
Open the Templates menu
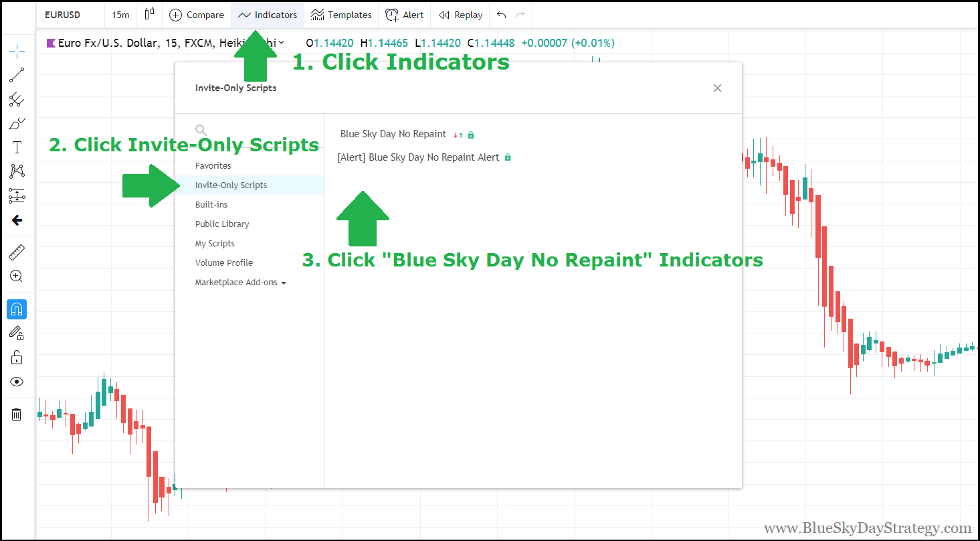click(341, 15)
